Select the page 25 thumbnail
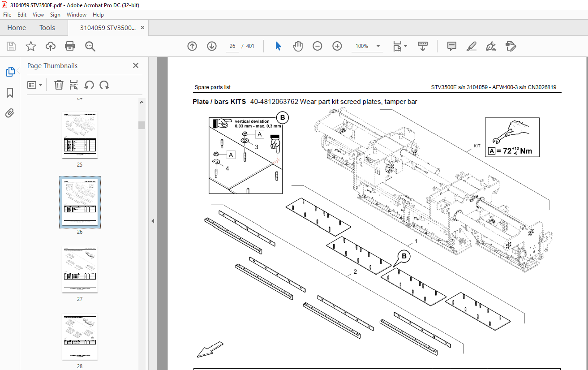 tap(80, 135)
